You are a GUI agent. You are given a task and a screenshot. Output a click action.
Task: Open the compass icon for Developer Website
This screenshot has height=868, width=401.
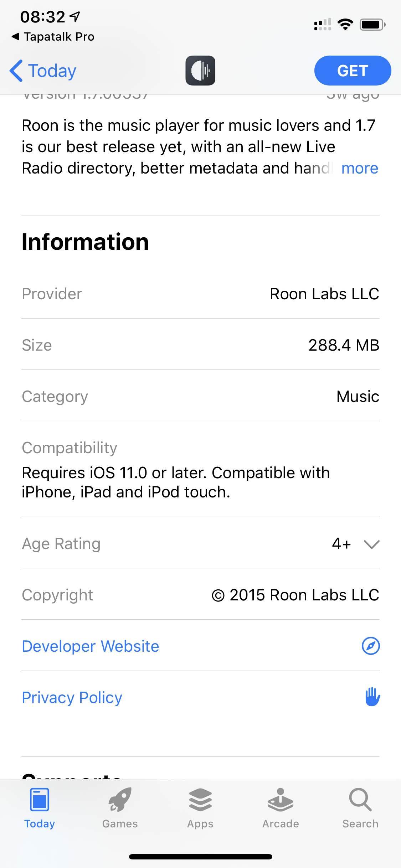click(x=371, y=646)
